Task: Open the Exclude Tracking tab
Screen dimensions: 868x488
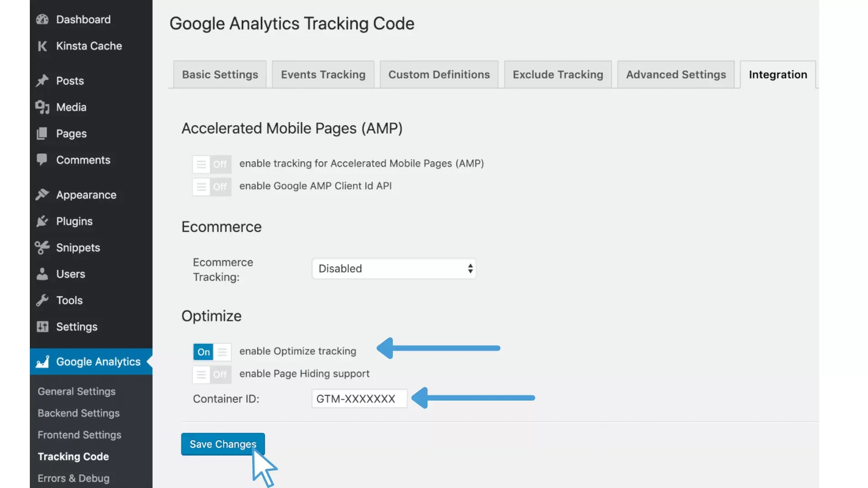Action: [x=558, y=75]
